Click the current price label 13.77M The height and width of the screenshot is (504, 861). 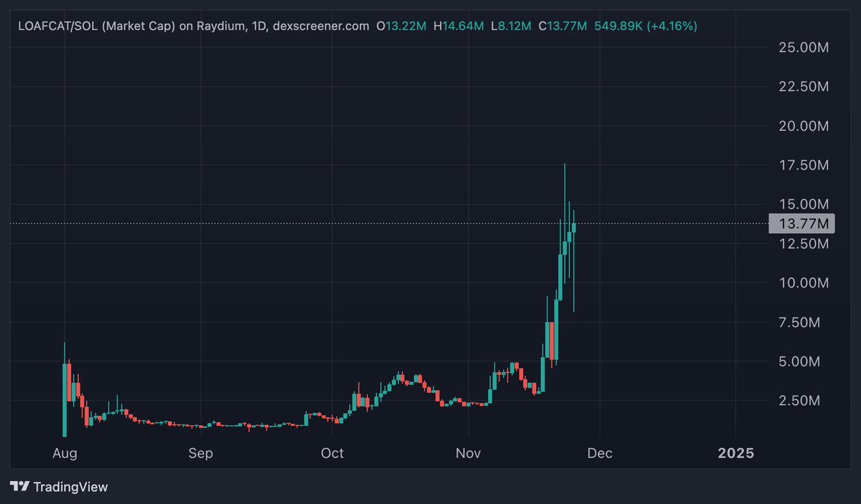[801, 224]
